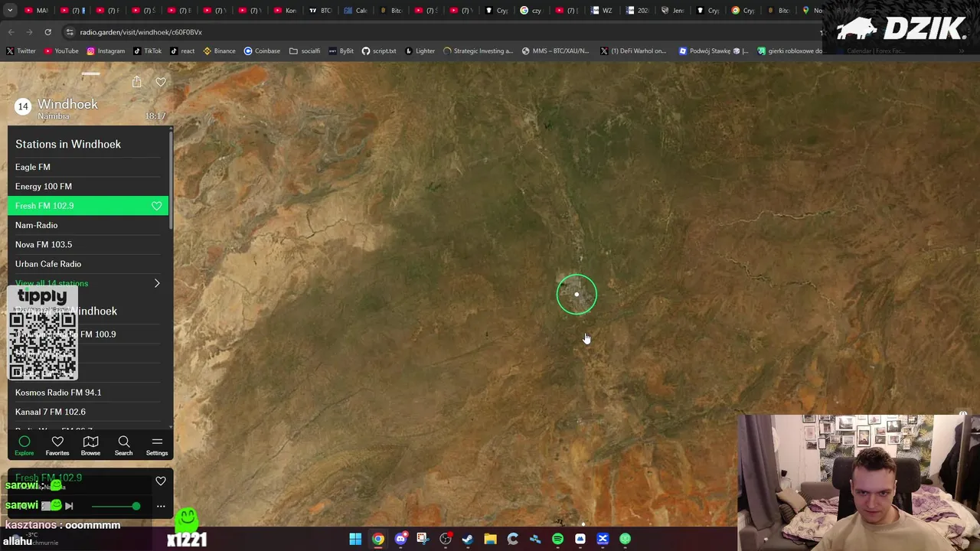
Task: Play the Nam-Radio station
Action: [88, 225]
